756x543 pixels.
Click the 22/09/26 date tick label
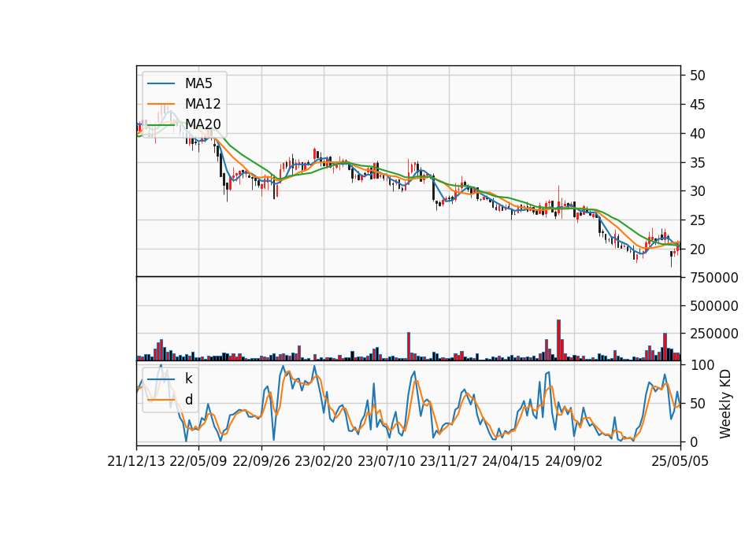(x=261, y=461)
